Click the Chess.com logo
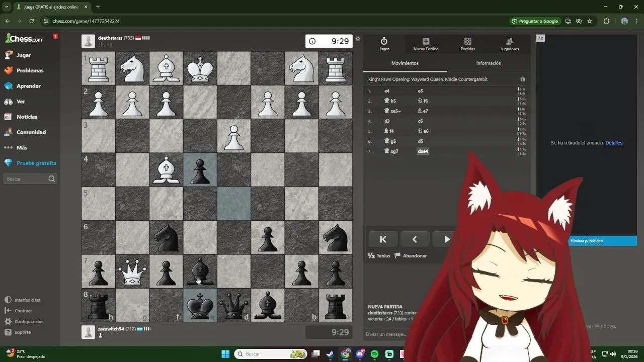 tap(24, 39)
